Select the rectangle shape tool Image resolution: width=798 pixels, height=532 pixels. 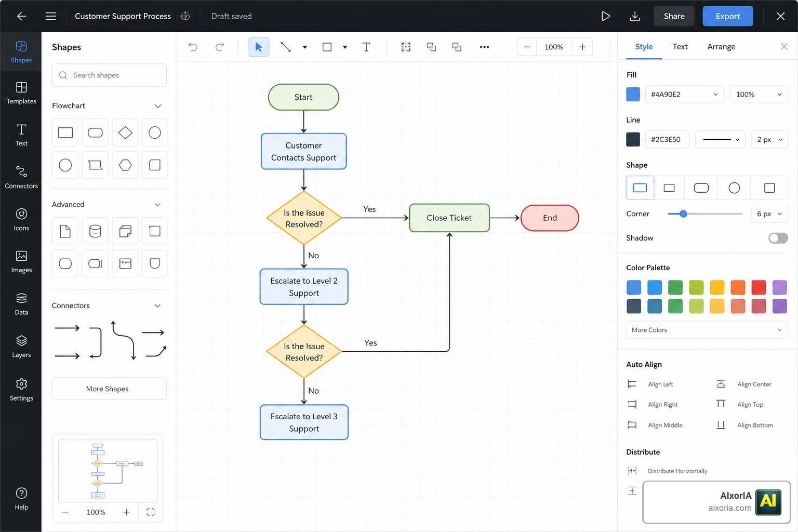point(327,47)
